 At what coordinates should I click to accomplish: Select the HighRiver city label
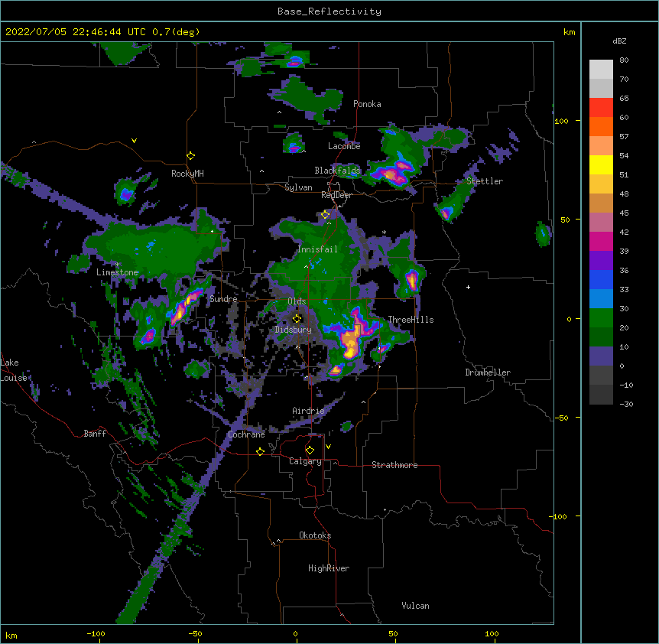(x=329, y=568)
